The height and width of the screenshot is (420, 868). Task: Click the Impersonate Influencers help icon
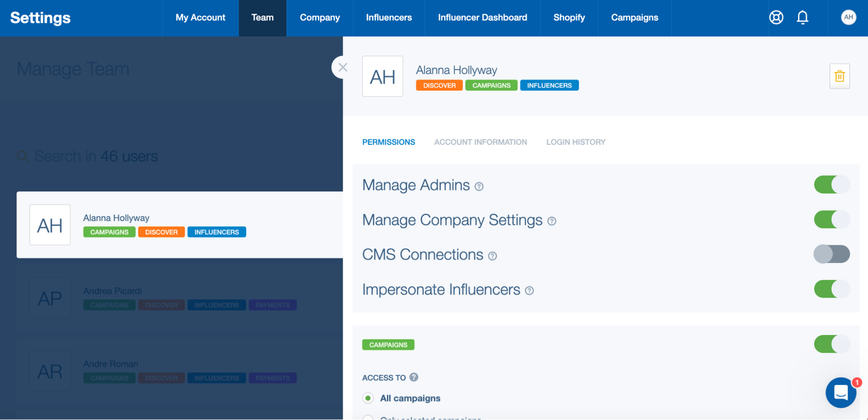pos(530,291)
